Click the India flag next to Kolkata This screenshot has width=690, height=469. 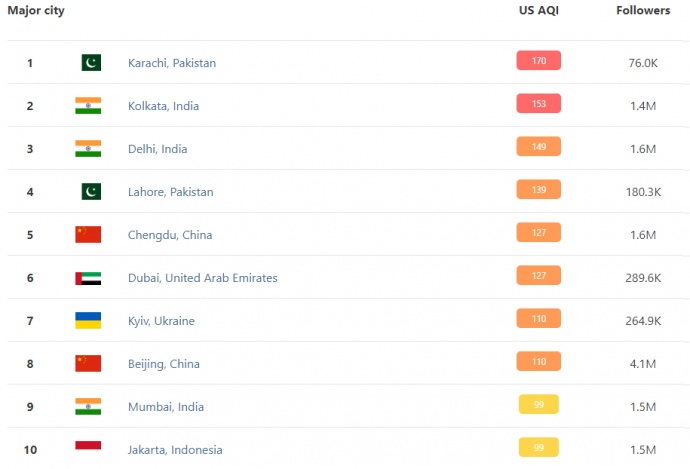point(88,105)
